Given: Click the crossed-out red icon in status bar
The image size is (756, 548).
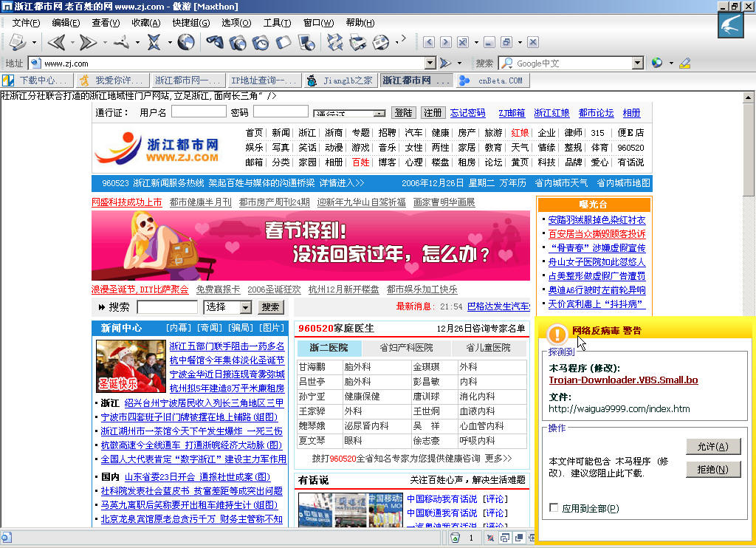Looking at the screenshot, I should click(x=491, y=538).
